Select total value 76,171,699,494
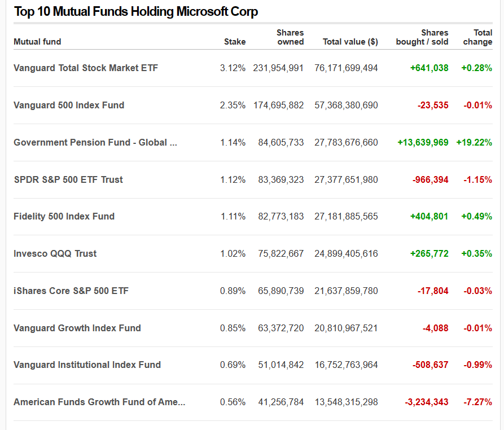This screenshot has width=504, height=430. tap(346, 68)
